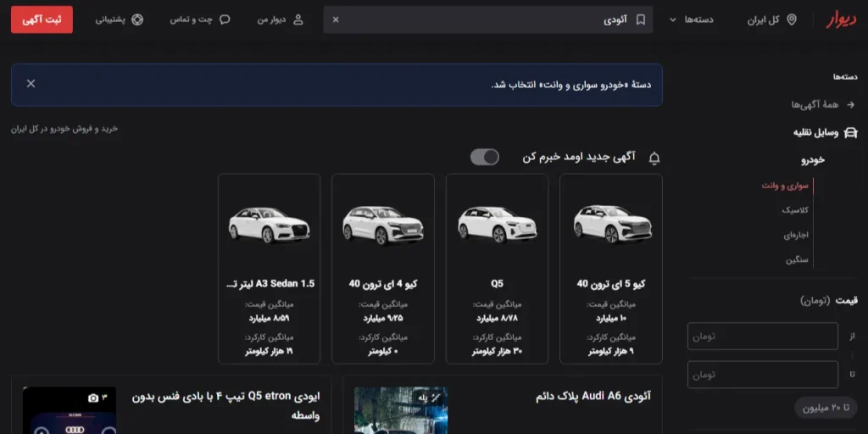The image size is (868, 434).
Task: Select کلاسیک subcategory
Action: click(795, 210)
